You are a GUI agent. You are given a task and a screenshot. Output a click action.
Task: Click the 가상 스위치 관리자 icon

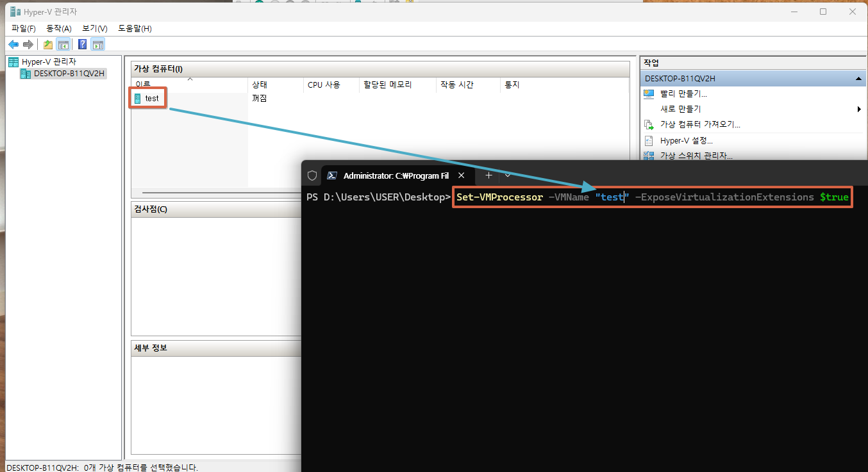pos(649,155)
